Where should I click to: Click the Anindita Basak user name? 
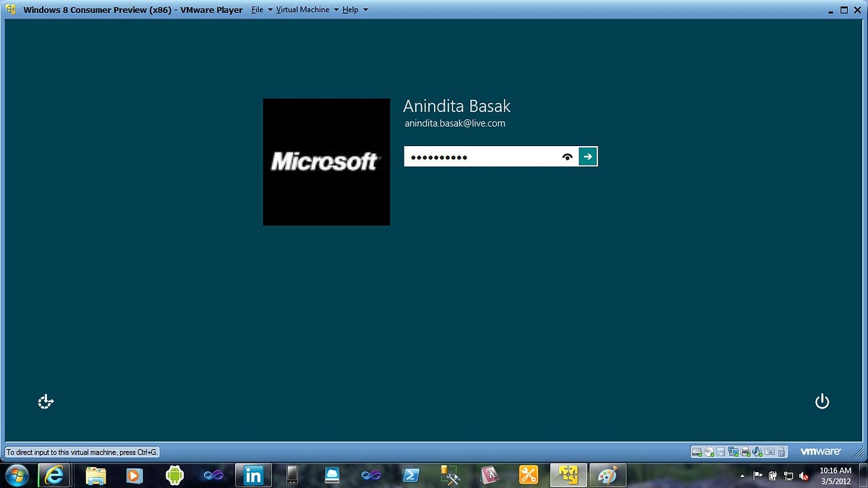456,106
